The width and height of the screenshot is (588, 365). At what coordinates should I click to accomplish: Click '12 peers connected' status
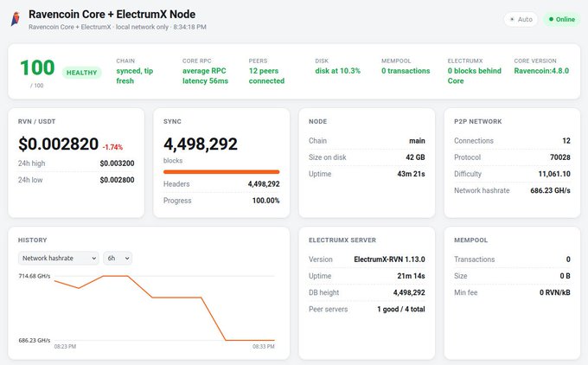point(266,76)
